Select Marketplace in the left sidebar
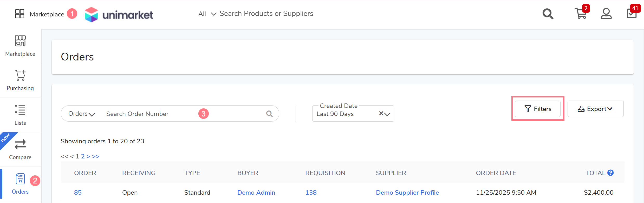Image resolution: width=644 pixels, height=203 pixels. click(20, 46)
